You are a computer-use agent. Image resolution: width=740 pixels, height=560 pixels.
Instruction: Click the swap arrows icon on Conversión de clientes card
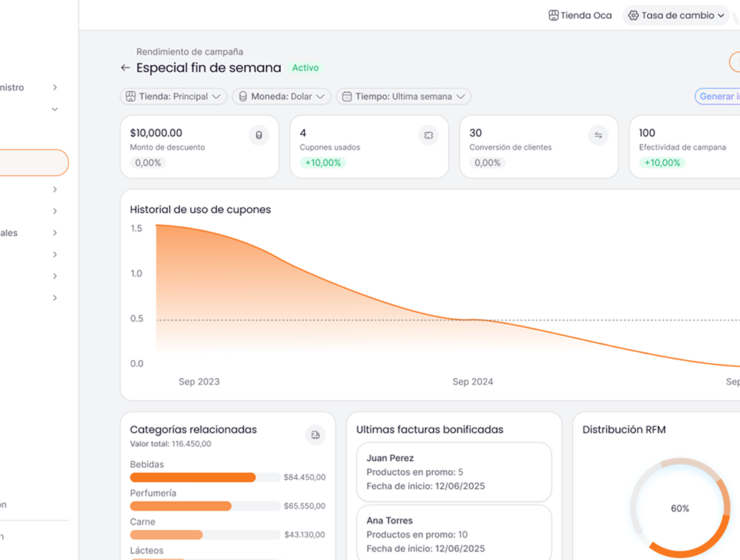pyautogui.click(x=598, y=135)
